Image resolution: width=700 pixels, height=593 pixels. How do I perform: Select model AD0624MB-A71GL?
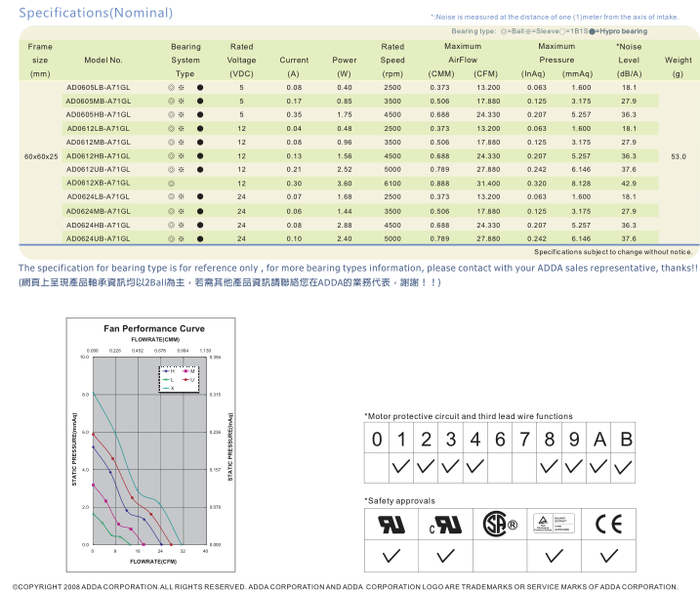99,211
